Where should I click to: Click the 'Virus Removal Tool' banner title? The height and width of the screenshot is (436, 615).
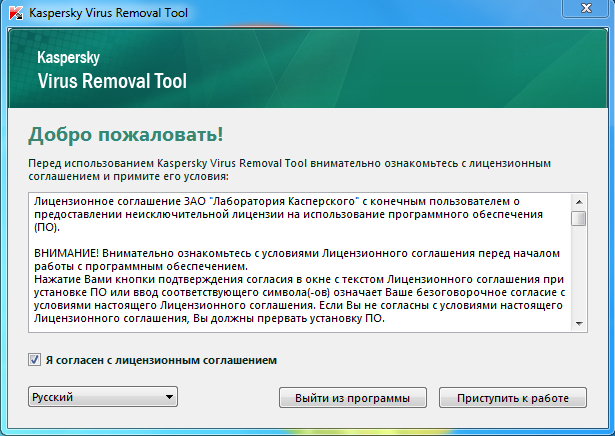pyautogui.click(x=112, y=81)
